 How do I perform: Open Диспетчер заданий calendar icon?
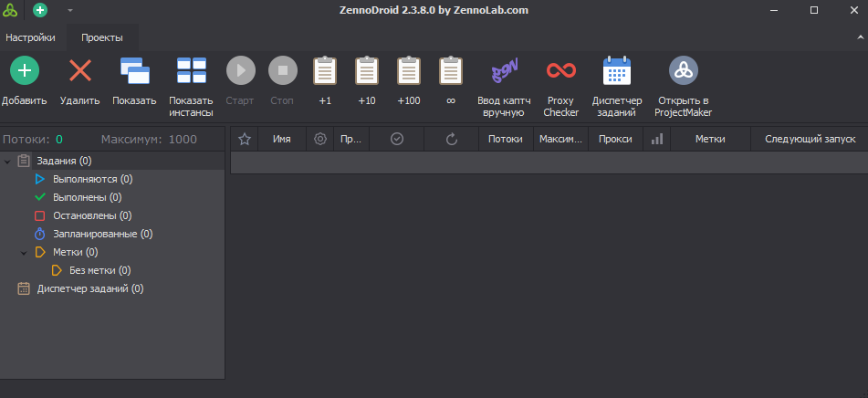tap(617, 71)
